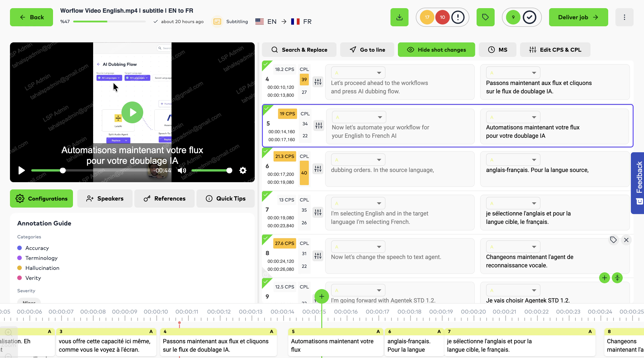The image size is (644, 358).
Task: Open CPS settings sliders icon for line 7
Action: (x=318, y=212)
